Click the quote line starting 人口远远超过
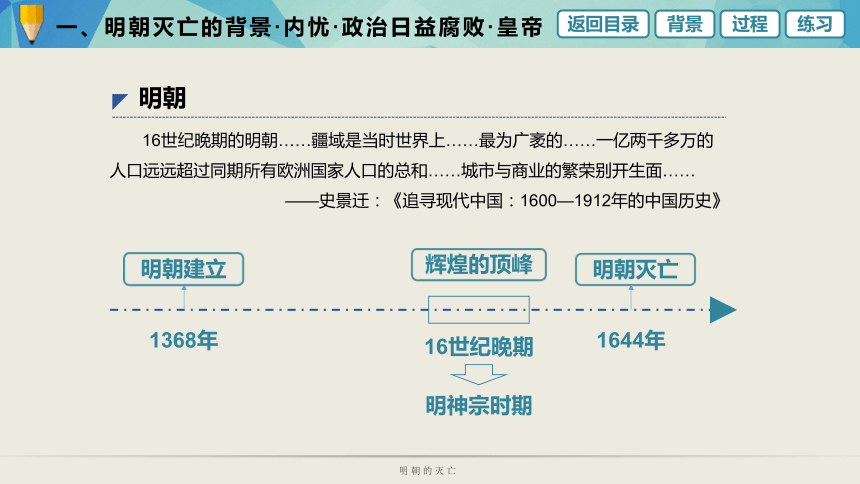Image resolution: width=860 pixels, height=484 pixels. click(403, 171)
